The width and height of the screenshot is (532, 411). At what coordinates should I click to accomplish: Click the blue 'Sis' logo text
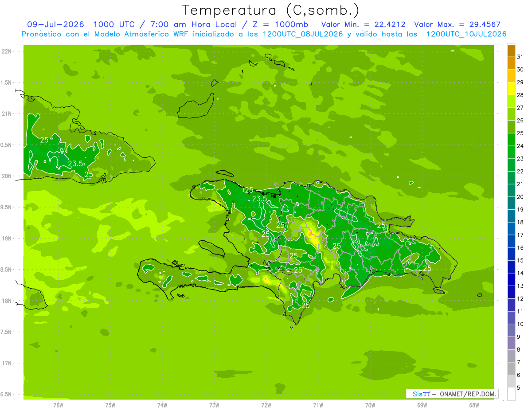tap(418, 394)
